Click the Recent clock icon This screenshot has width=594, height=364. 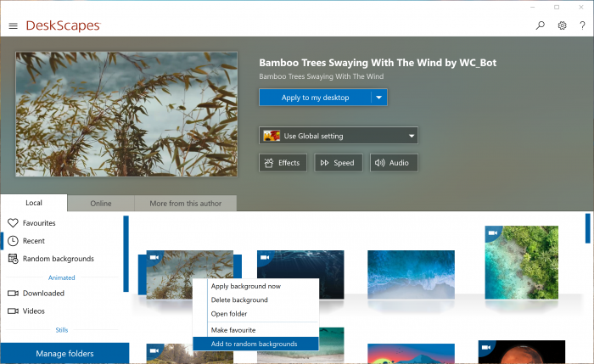point(13,241)
